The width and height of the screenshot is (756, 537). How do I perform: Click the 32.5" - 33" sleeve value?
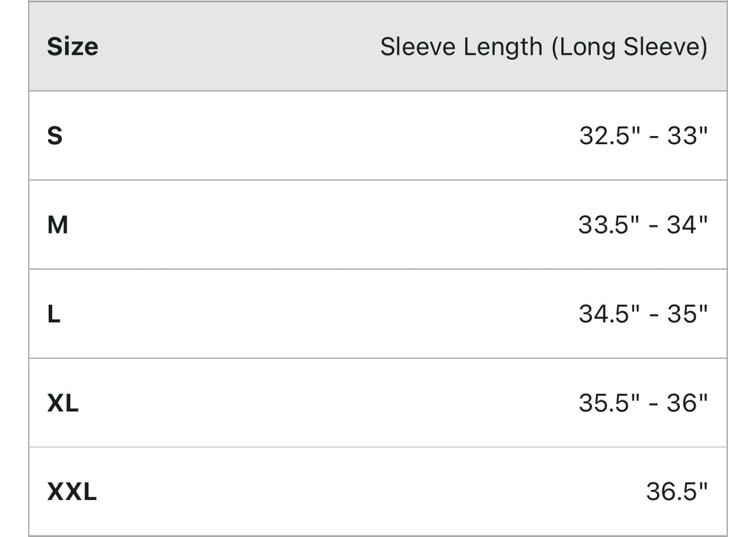pos(643,136)
